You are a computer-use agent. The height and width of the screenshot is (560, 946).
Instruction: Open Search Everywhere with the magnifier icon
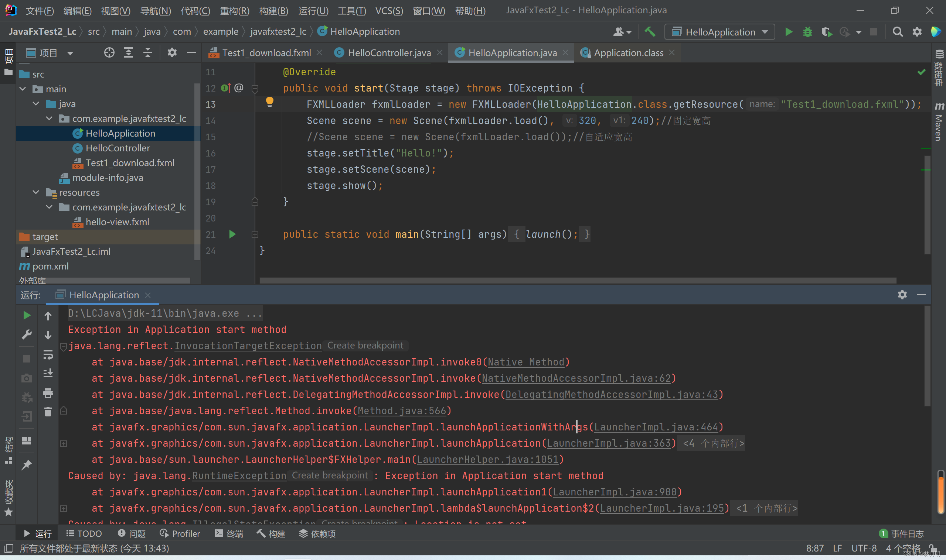coord(897,32)
